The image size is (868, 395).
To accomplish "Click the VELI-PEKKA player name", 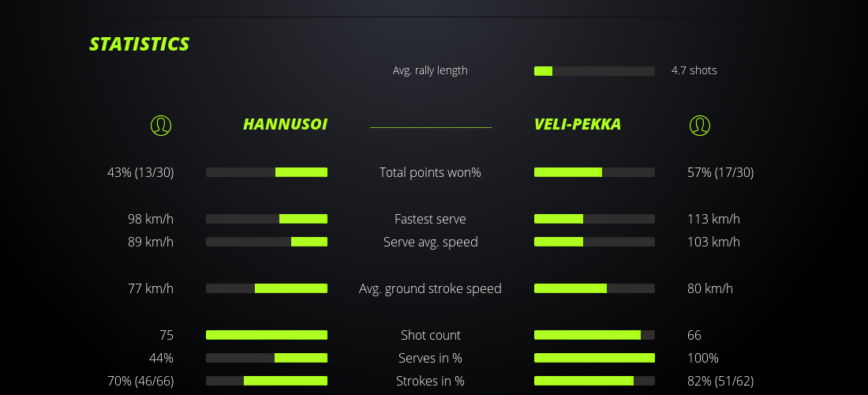I will click(578, 124).
